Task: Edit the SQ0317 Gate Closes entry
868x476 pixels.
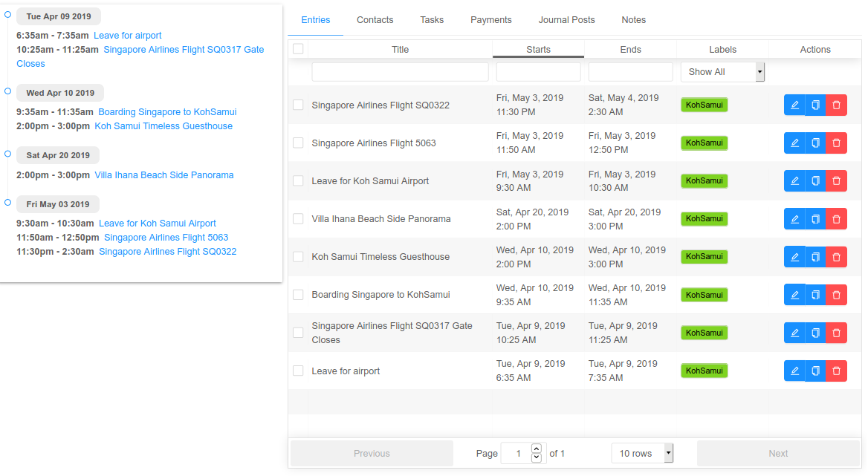Action: click(794, 333)
